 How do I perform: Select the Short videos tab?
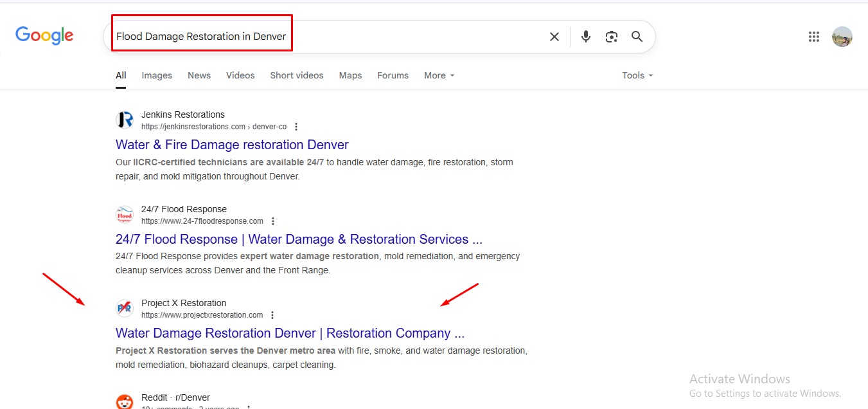tap(296, 75)
